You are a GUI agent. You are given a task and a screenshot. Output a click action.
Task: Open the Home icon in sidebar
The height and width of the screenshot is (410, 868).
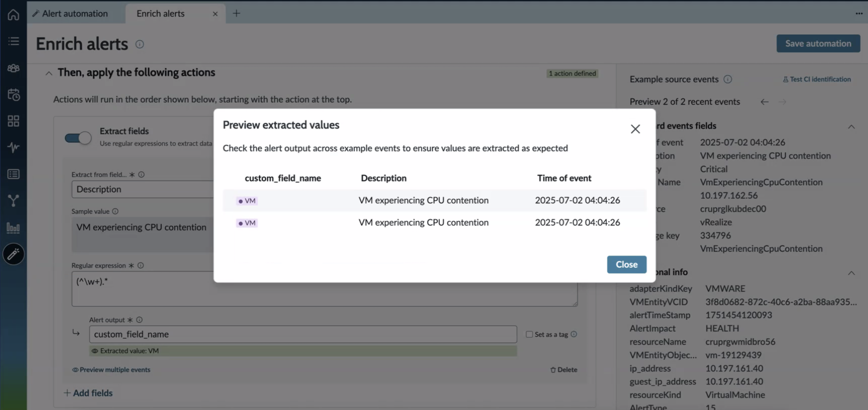[x=13, y=14]
